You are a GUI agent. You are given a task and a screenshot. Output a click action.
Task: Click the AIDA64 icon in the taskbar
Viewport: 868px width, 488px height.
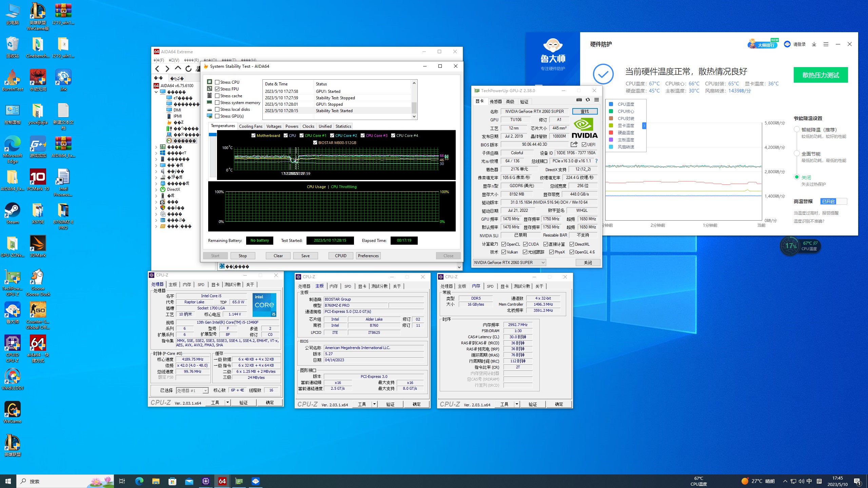[x=222, y=481]
